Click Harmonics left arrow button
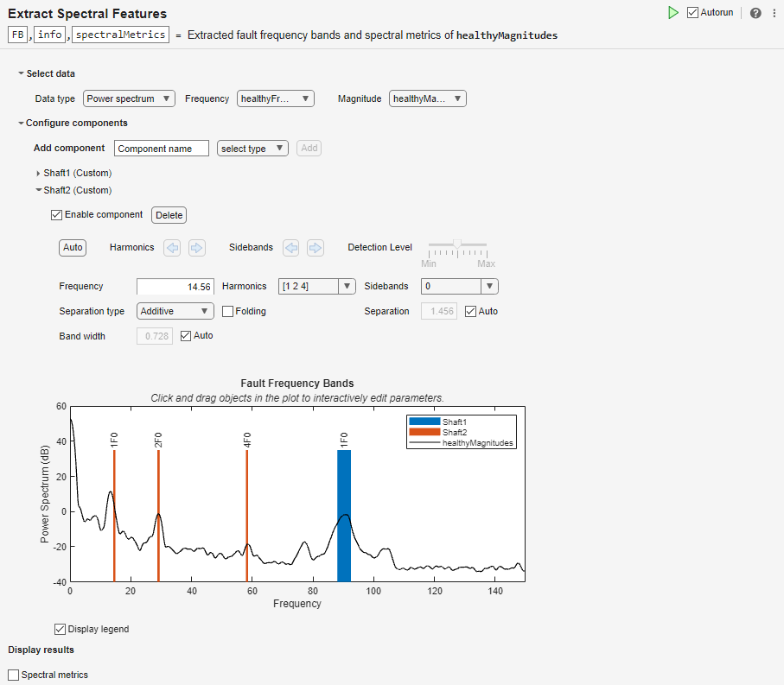Image resolution: width=784 pixels, height=685 pixels. click(173, 248)
